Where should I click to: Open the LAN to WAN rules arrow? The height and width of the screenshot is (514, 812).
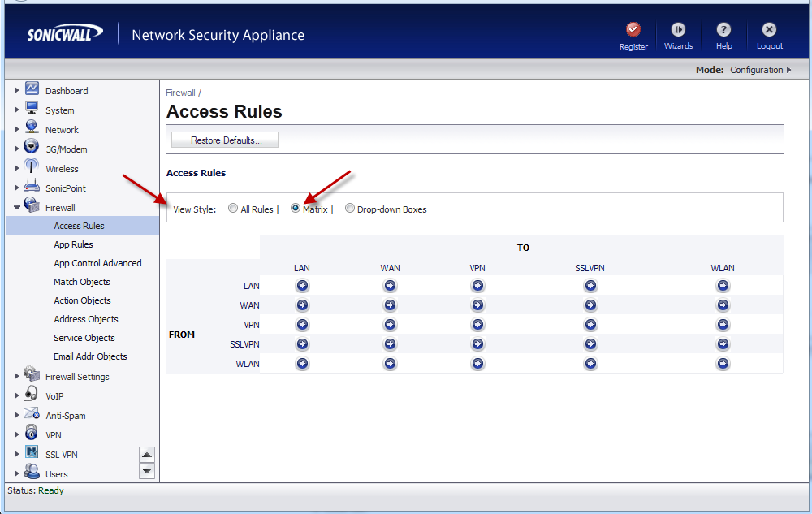pyautogui.click(x=390, y=285)
